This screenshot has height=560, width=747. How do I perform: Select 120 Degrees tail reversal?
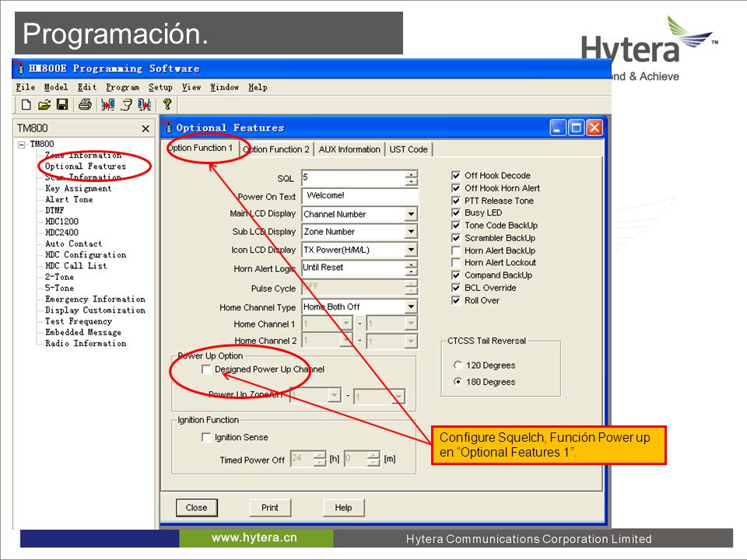458,366
